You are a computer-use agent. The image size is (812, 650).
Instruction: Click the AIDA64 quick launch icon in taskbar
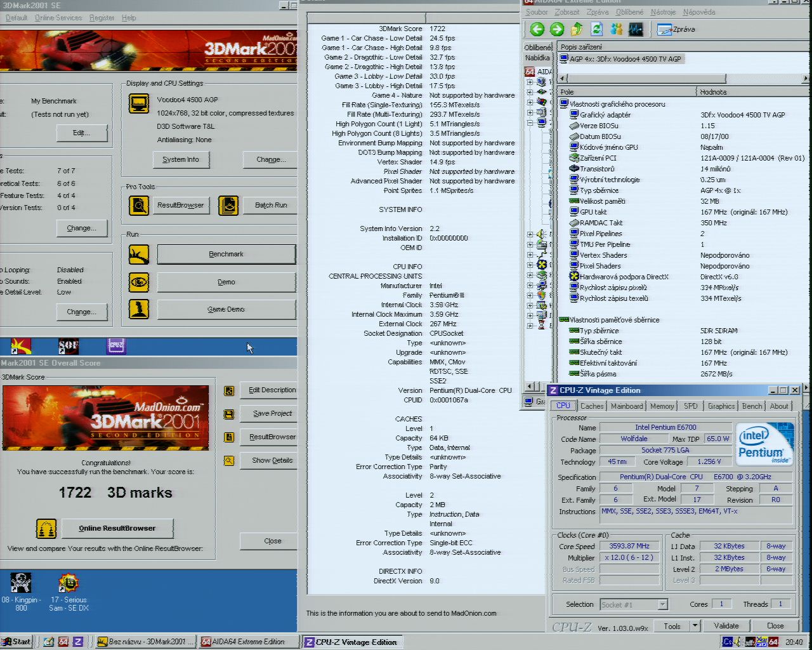click(63, 642)
